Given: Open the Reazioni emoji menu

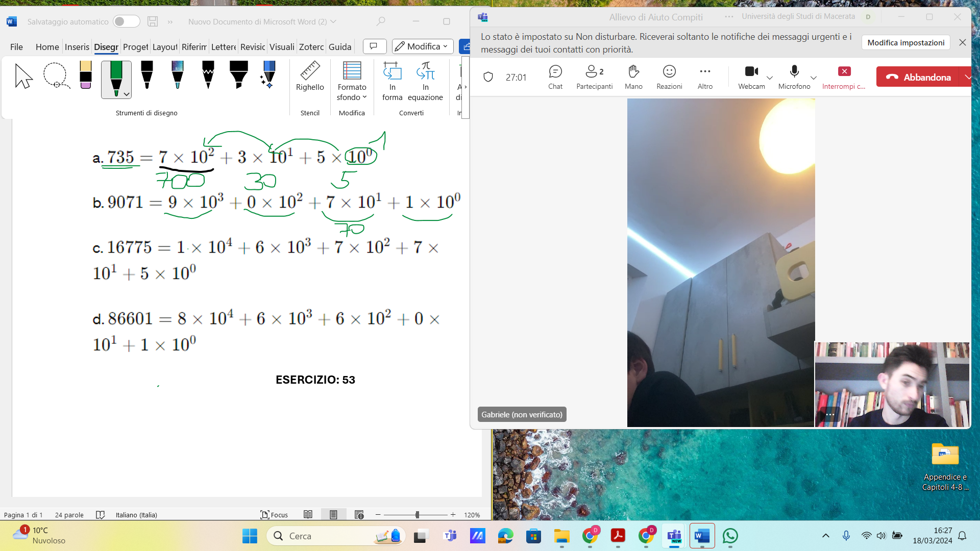Looking at the screenshot, I should 669,77.
